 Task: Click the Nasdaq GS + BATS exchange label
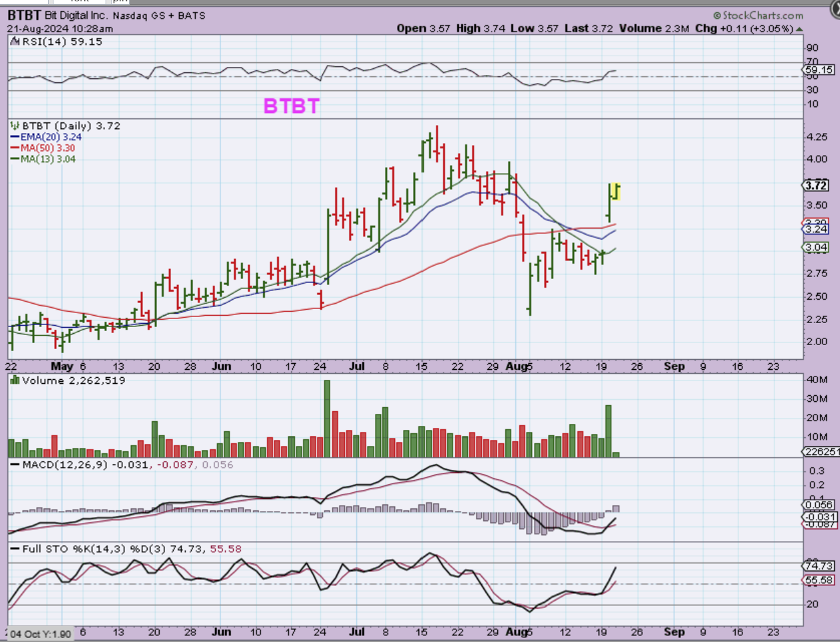pyautogui.click(x=159, y=15)
